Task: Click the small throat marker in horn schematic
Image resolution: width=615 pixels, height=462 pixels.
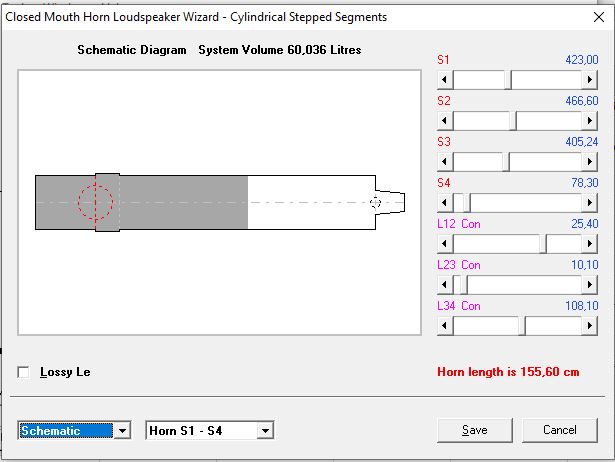Action: (x=375, y=203)
